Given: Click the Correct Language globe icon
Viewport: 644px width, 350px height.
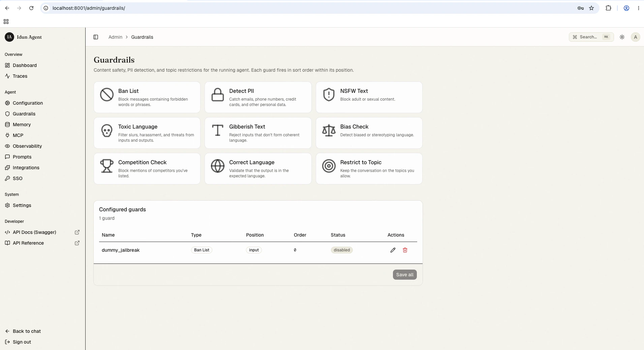Looking at the screenshot, I should click(x=218, y=166).
